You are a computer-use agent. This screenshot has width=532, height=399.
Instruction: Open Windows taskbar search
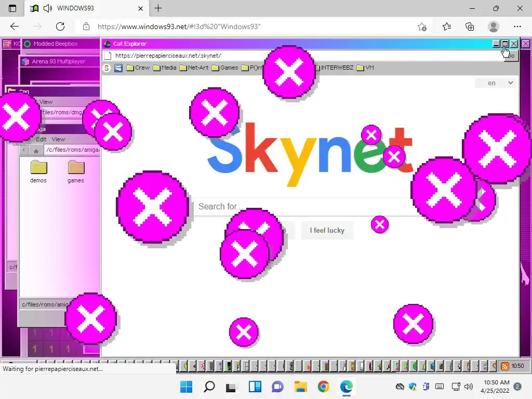209,387
